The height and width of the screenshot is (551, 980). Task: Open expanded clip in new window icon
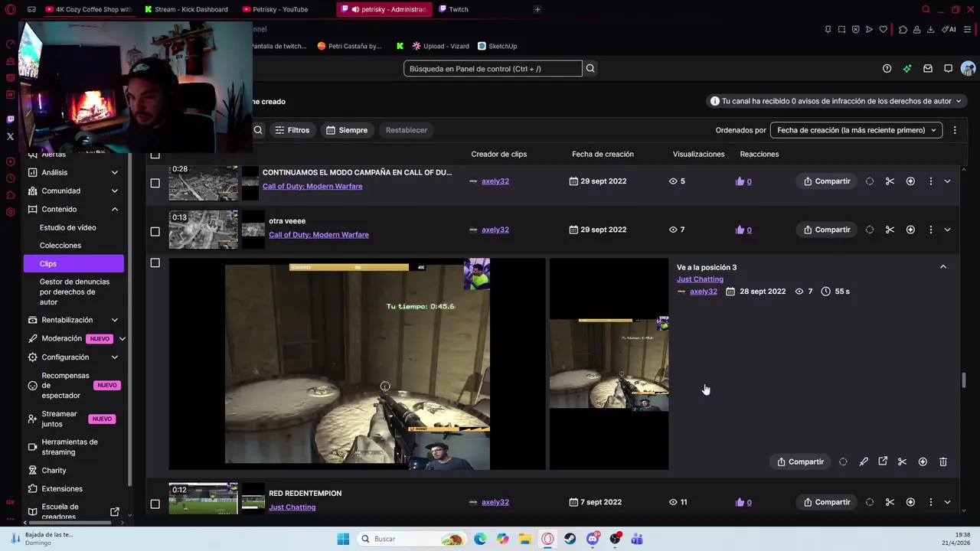(883, 461)
